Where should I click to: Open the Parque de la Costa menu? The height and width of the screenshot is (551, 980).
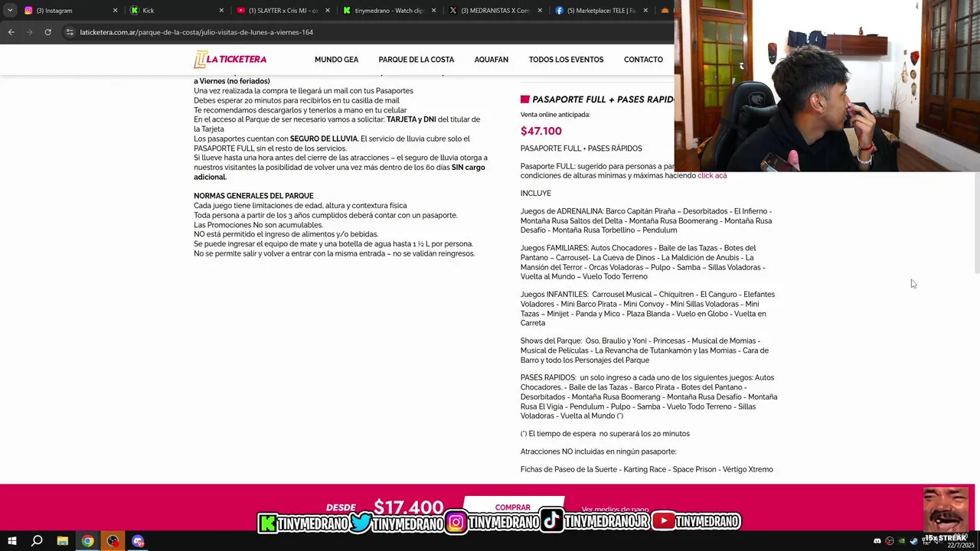416,60
